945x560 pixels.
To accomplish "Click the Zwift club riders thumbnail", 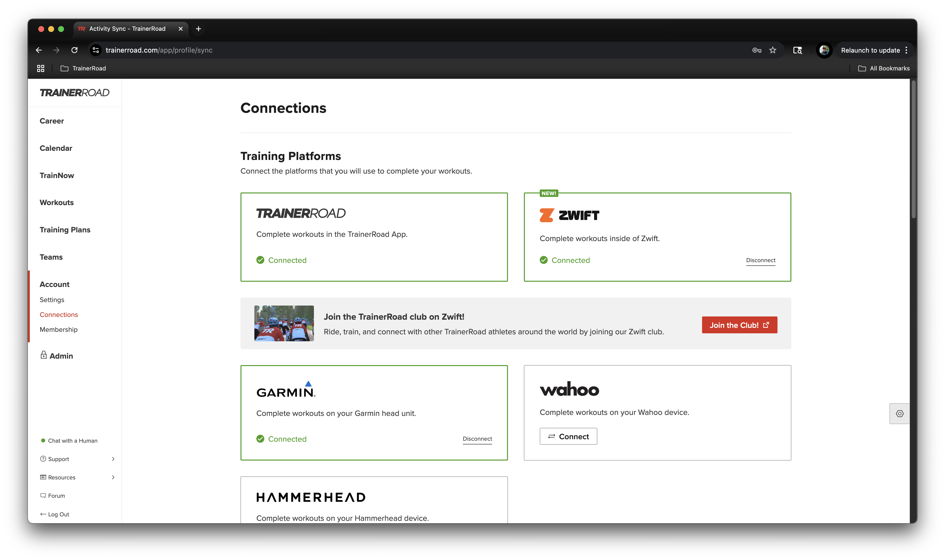I will point(284,323).
